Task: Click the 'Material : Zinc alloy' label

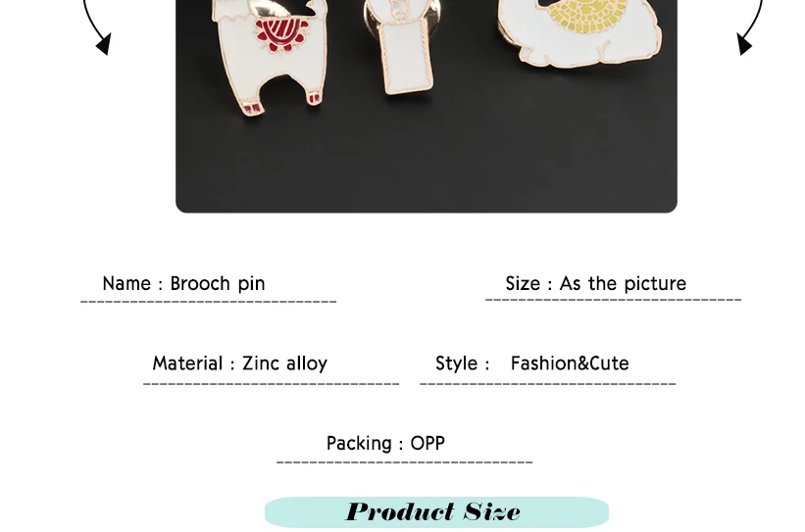Action: click(240, 363)
